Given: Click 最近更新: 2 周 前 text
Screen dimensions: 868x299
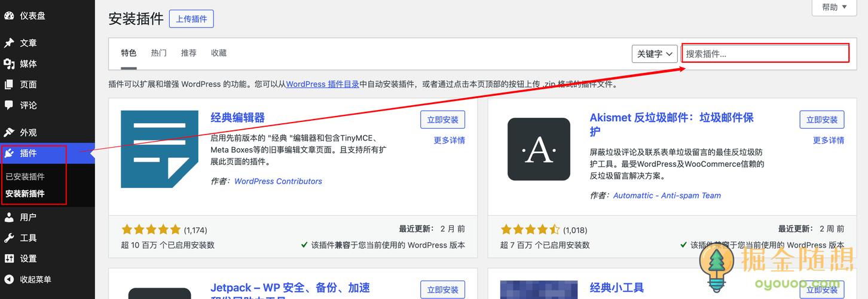Looking at the screenshot, I should click(x=811, y=229).
